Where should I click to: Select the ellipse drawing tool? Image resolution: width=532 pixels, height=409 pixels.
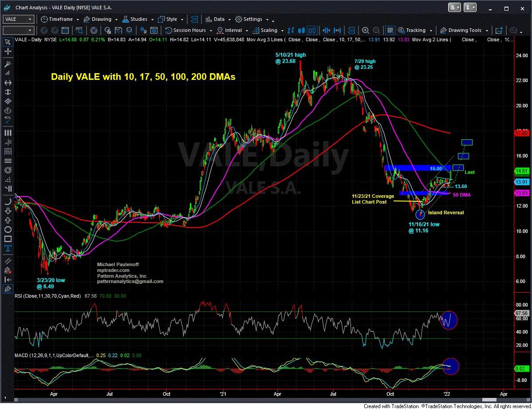pyautogui.click(x=8, y=230)
